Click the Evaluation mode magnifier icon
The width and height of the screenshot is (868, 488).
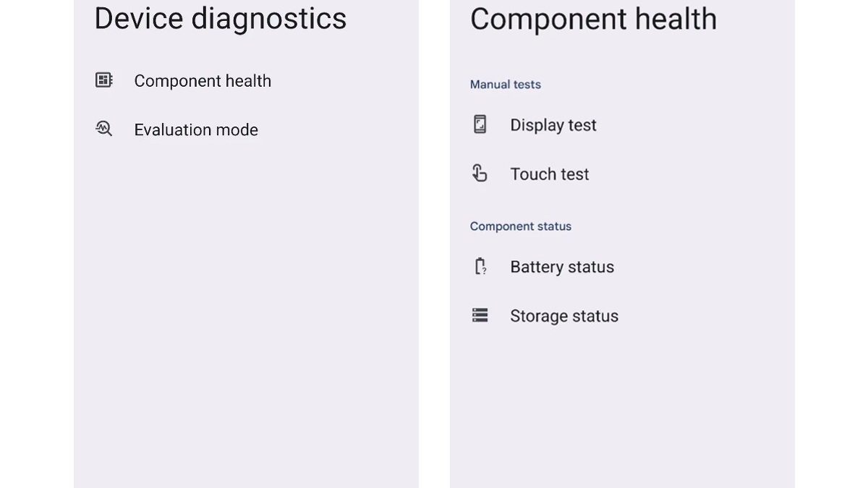104,129
